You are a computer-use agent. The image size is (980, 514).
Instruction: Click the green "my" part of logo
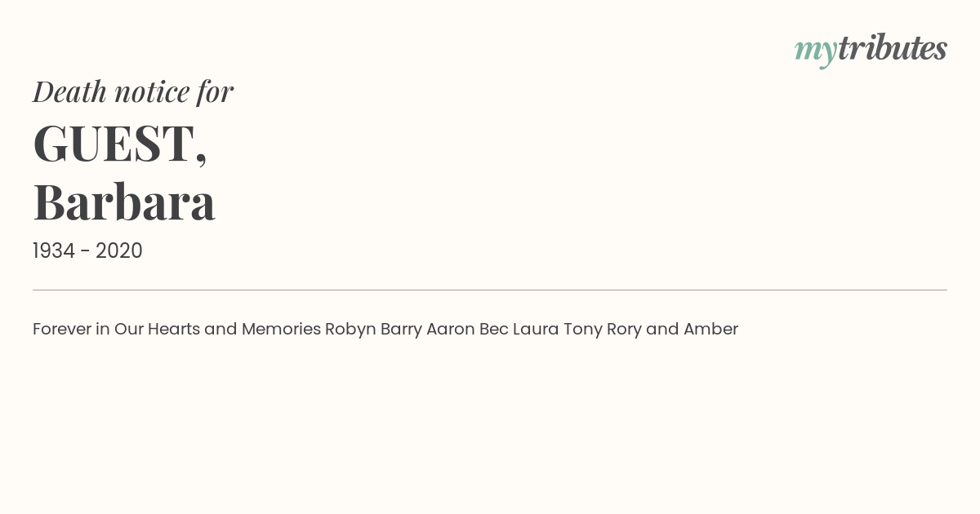pos(816,53)
